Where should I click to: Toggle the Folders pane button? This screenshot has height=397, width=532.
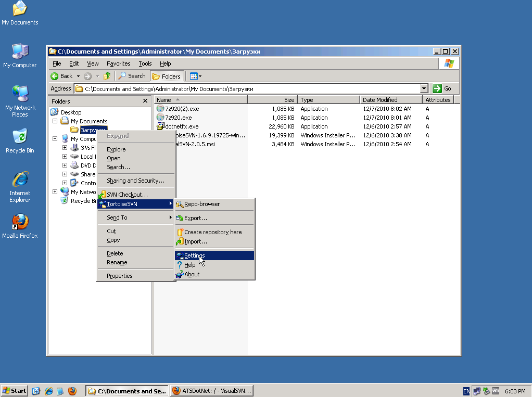(167, 76)
